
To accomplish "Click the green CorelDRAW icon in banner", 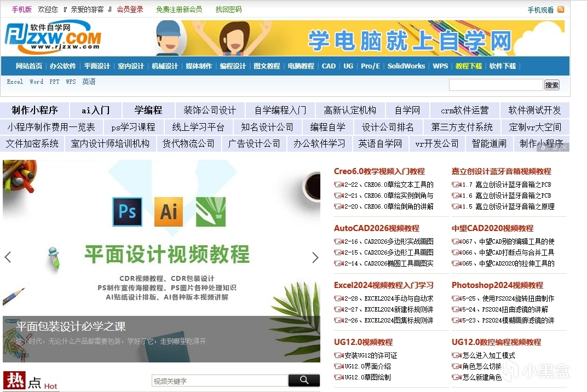I will [211, 211].
